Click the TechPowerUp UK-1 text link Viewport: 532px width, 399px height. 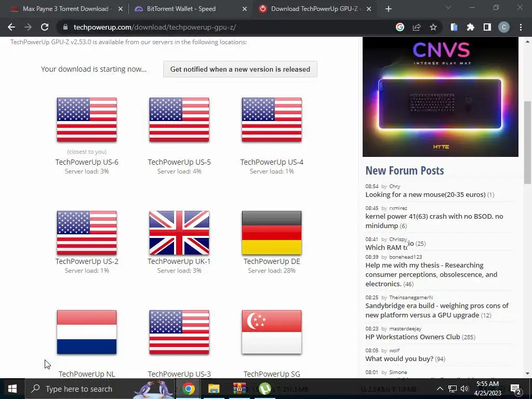coord(179,261)
